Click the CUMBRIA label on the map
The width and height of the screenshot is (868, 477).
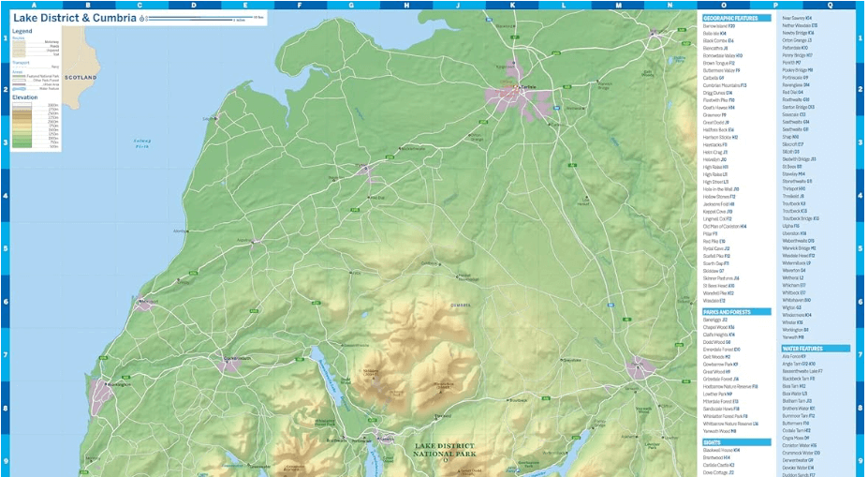tap(461, 306)
